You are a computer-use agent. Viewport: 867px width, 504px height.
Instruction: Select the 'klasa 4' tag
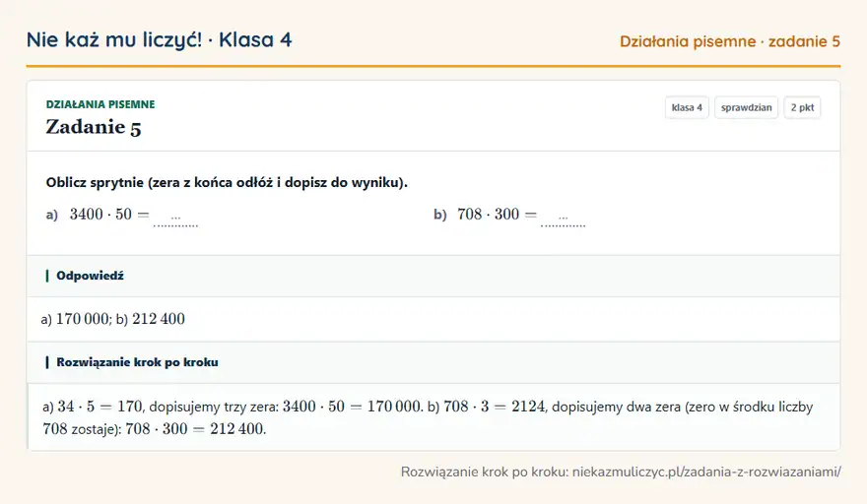687,107
